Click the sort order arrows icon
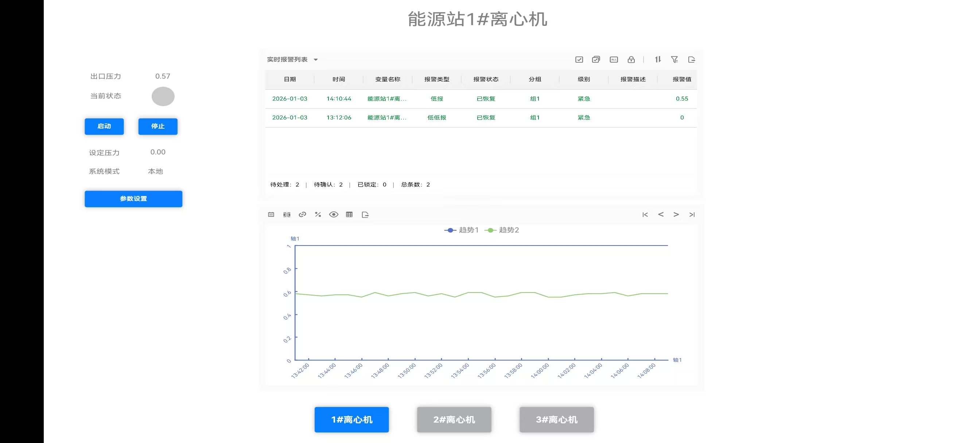The width and height of the screenshot is (980, 443). [x=658, y=59]
